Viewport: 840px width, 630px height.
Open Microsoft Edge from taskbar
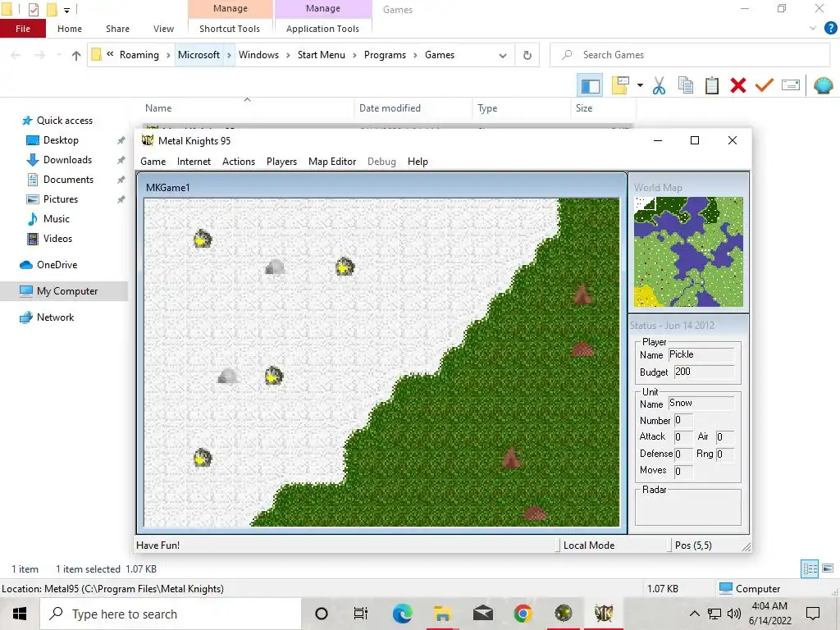click(402, 614)
